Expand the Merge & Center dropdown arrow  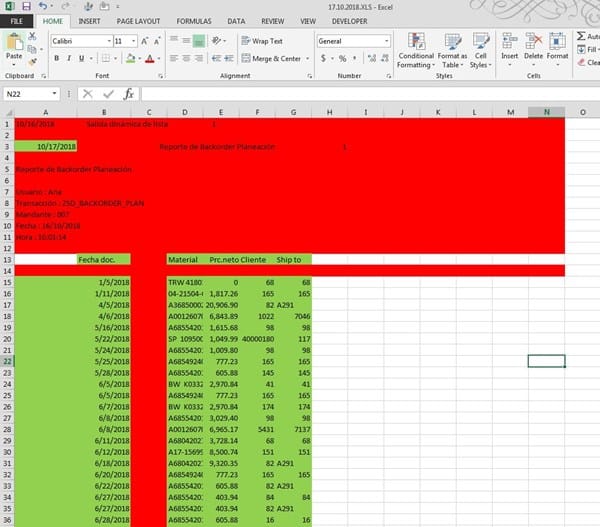[307, 59]
